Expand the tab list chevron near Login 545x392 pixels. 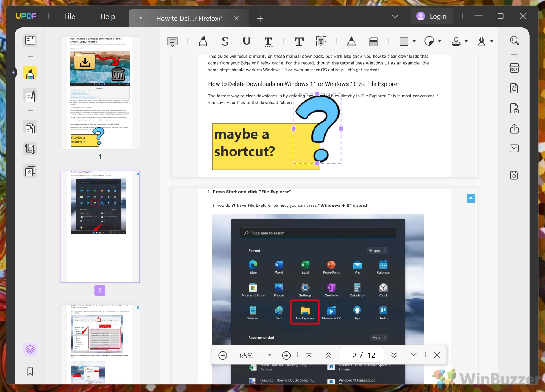[x=395, y=16]
